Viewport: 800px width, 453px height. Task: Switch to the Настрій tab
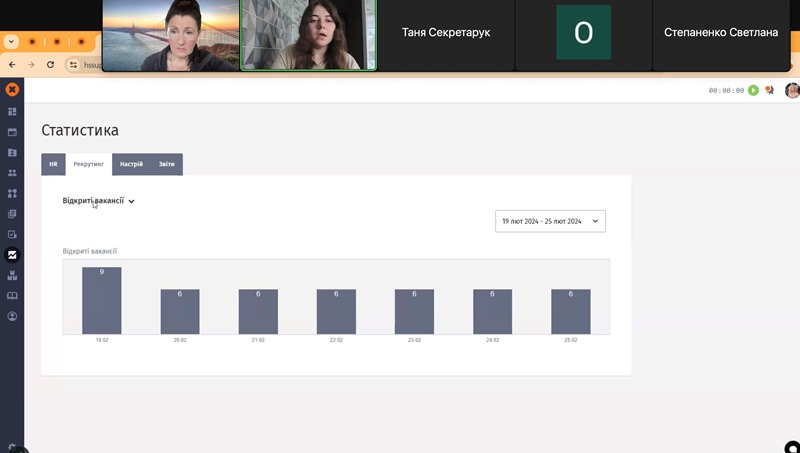coord(131,164)
